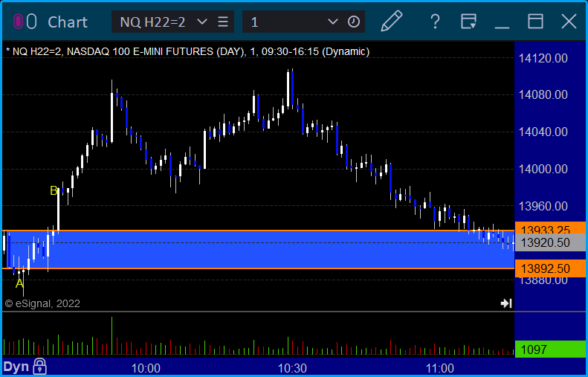
Task: Click the scroll-to-latest-bar arrow icon
Action: pyautogui.click(x=506, y=303)
